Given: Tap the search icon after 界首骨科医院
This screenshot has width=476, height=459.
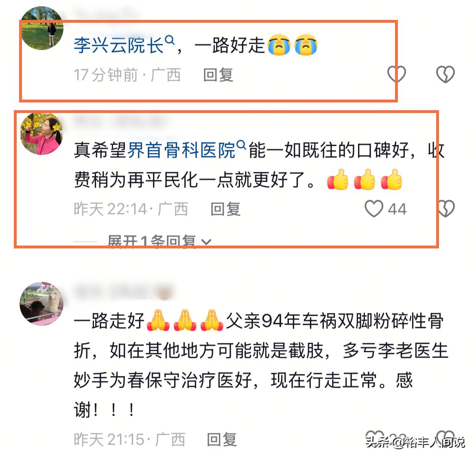Looking at the screenshot, I should pos(241,145).
